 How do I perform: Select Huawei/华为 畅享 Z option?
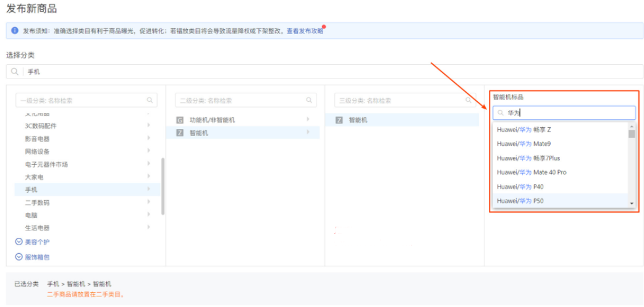pos(523,129)
